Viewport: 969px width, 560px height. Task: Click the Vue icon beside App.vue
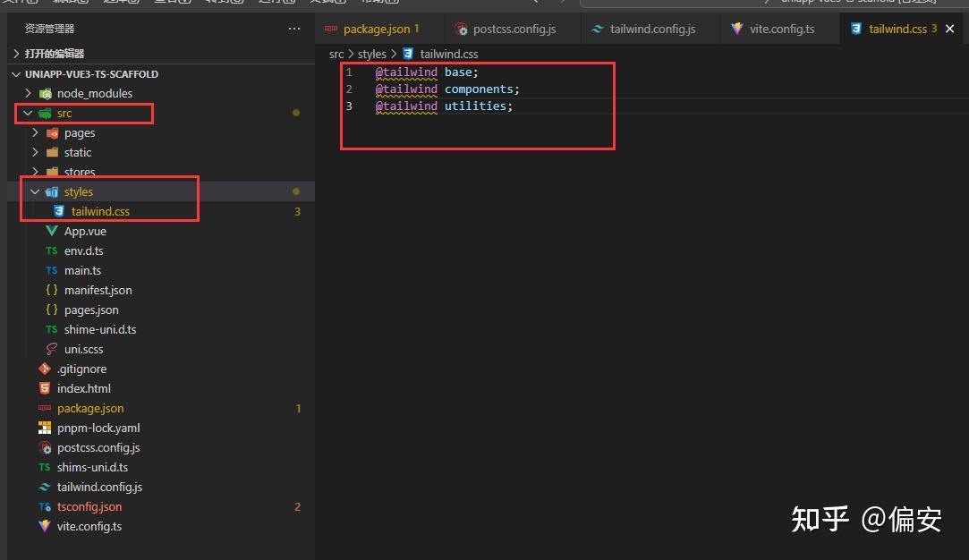tap(52, 231)
